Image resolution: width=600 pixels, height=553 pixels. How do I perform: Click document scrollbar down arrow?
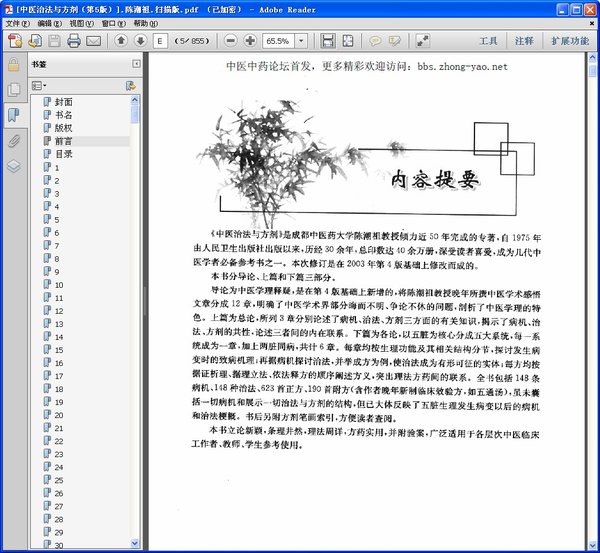pyautogui.click(x=592, y=545)
